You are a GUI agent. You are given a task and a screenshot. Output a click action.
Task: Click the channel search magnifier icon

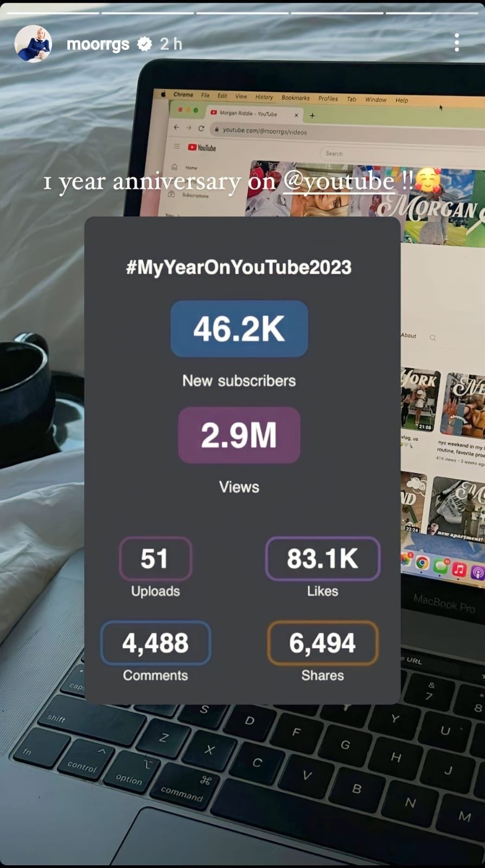point(433,338)
